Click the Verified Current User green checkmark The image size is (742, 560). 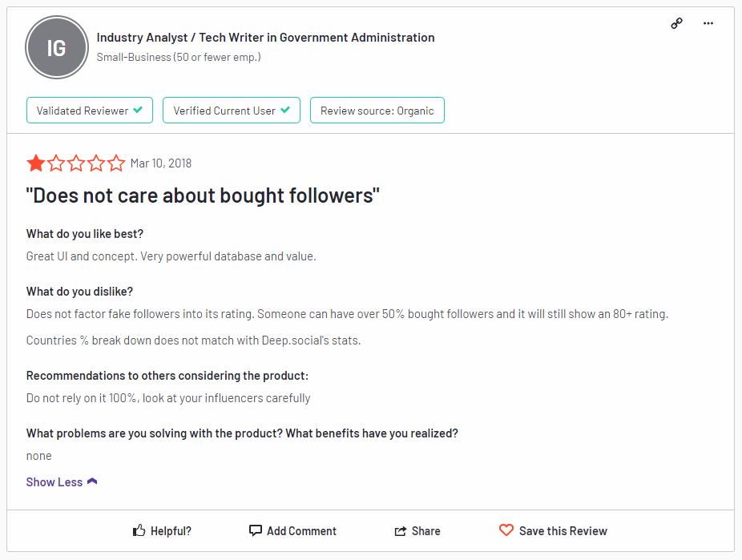click(x=285, y=110)
